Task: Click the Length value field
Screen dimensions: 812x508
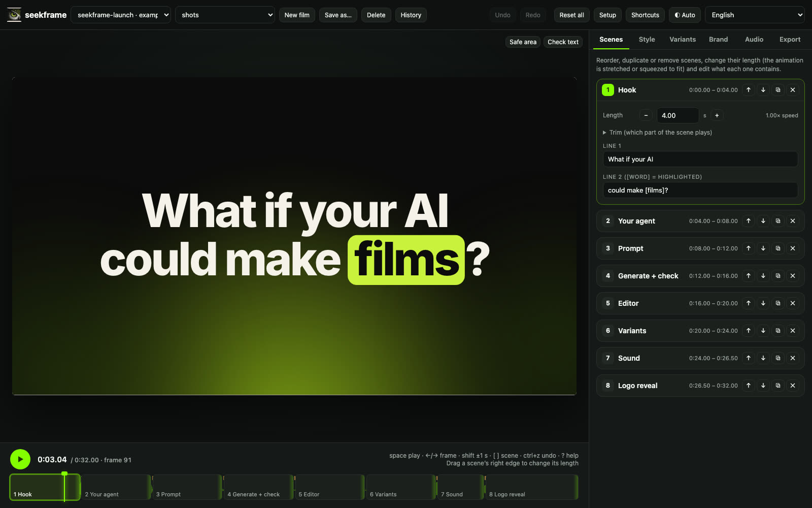Action: (x=678, y=115)
